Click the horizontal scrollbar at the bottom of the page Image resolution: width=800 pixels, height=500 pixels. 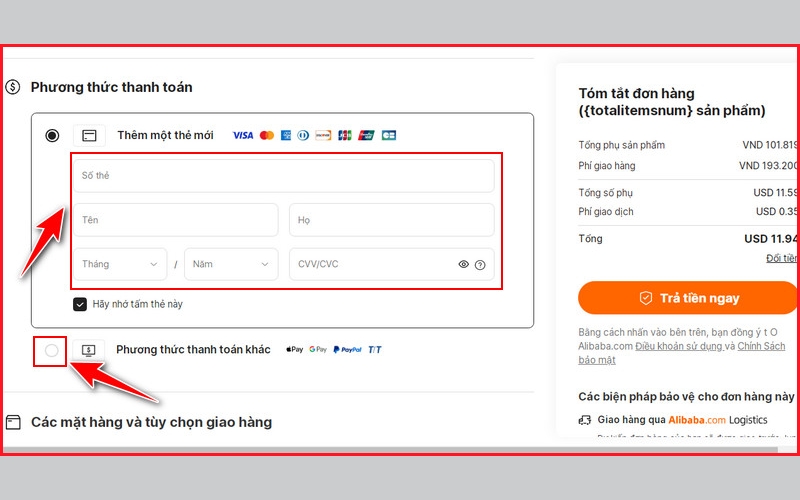390,450
